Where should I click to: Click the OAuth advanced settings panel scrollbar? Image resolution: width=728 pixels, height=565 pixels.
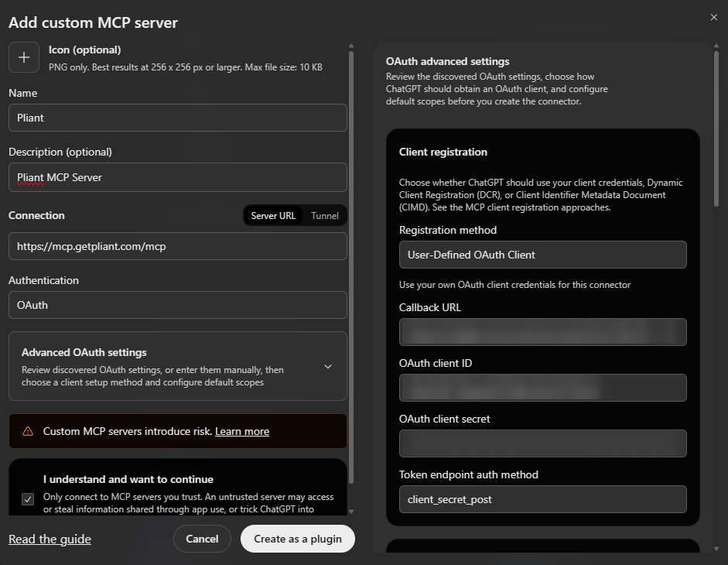point(716,128)
